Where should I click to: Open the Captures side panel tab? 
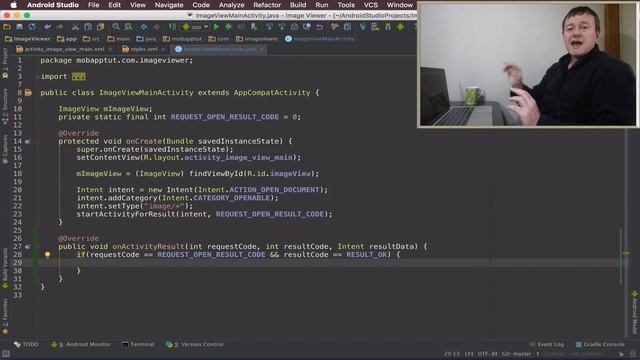(5, 149)
